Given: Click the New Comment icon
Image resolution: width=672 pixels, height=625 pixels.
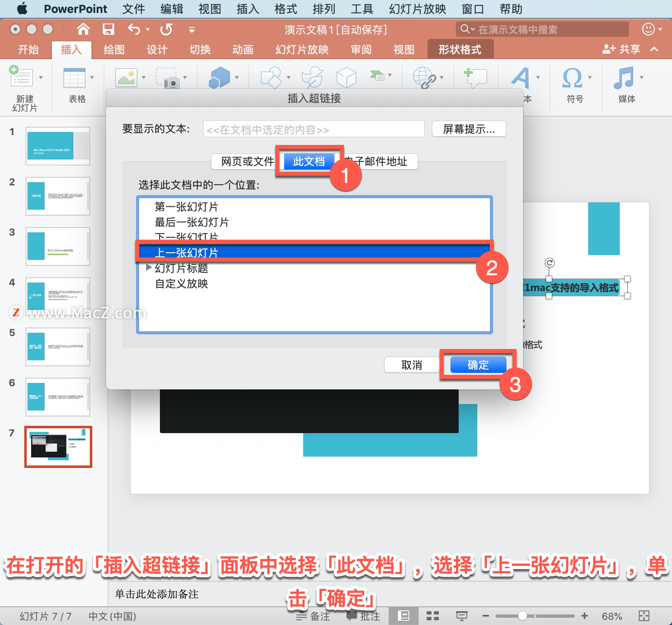Looking at the screenshot, I should [475, 78].
